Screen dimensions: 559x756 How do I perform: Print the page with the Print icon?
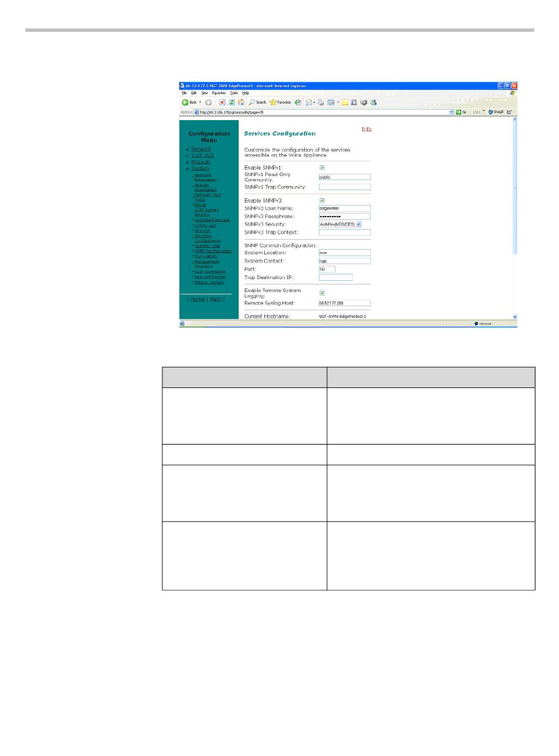[321, 102]
